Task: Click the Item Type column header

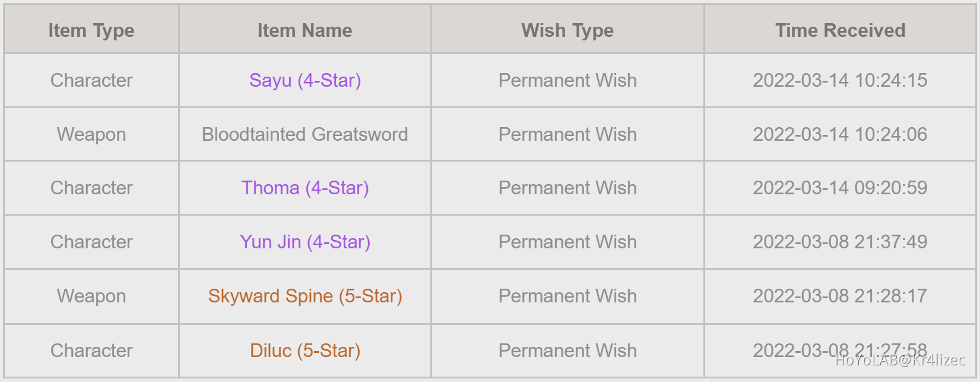Action: 91,30
